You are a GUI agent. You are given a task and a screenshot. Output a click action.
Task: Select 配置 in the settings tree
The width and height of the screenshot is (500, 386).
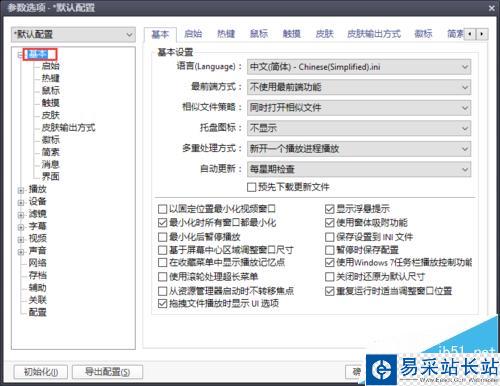click(x=37, y=312)
